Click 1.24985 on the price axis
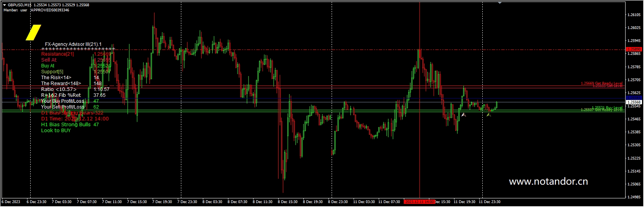This screenshot has height=207, width=644. 634,197
